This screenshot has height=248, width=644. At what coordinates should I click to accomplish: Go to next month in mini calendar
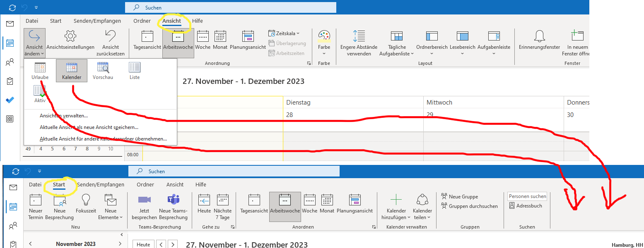click(120, 244)
